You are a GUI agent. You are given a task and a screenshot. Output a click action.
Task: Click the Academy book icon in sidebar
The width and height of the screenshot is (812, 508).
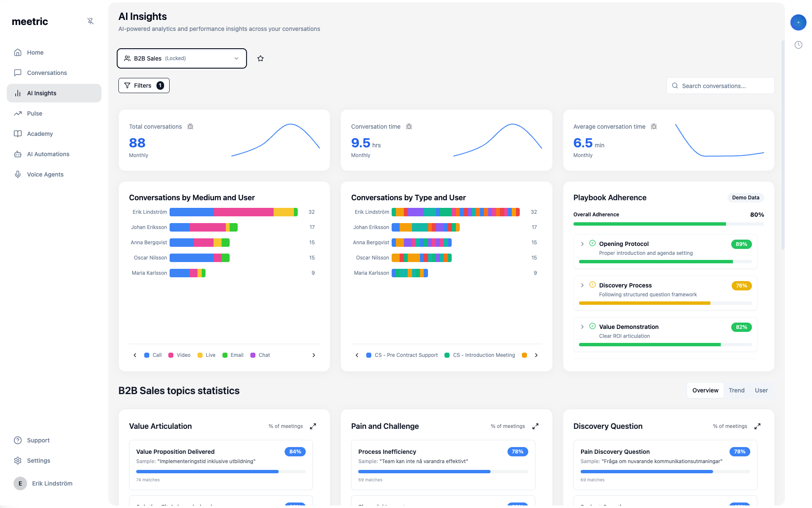pos(18,134)
